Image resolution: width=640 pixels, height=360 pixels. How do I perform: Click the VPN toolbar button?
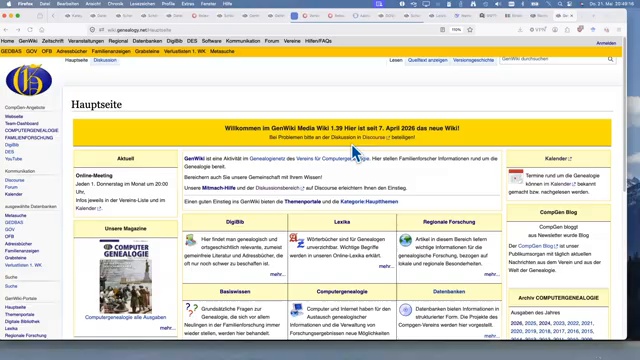click(538, 30)
